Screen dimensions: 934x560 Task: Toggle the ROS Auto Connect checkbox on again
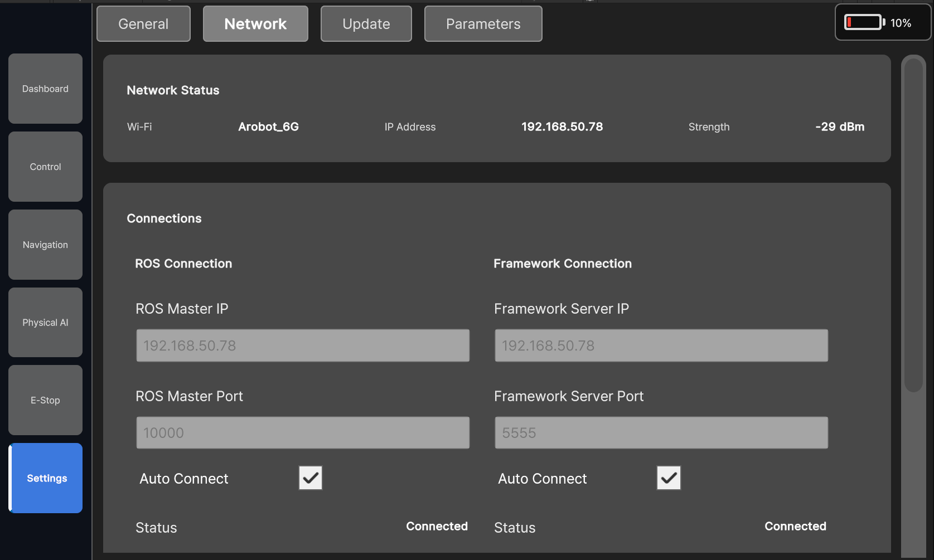tap(310, 478)
